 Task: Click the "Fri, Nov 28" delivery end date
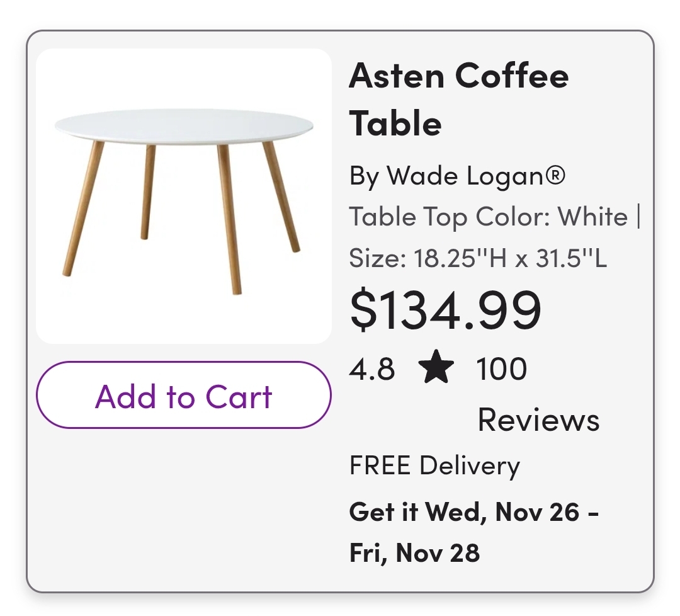(x=414, y=553)
